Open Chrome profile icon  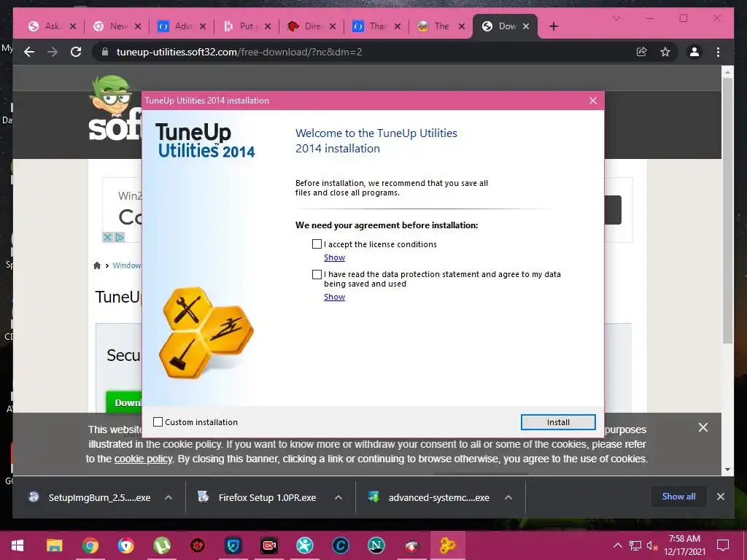694,52
